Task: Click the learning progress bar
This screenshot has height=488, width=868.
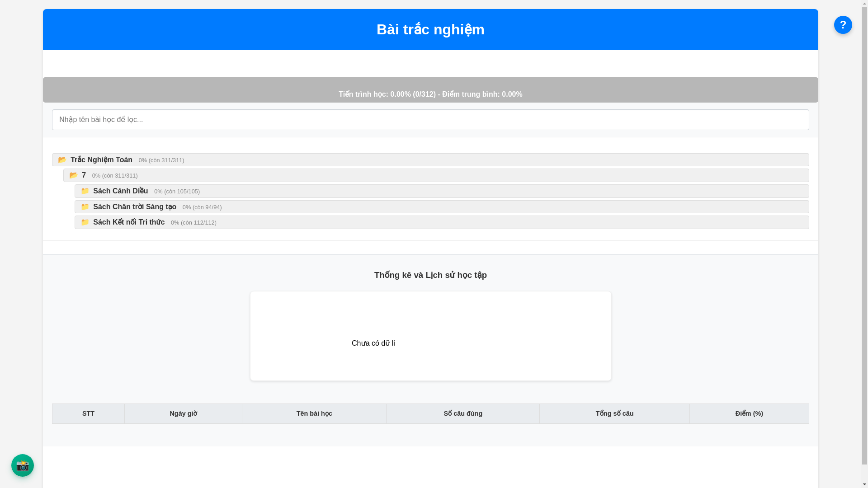Action: pyautogui.click(x=430, y=90)
